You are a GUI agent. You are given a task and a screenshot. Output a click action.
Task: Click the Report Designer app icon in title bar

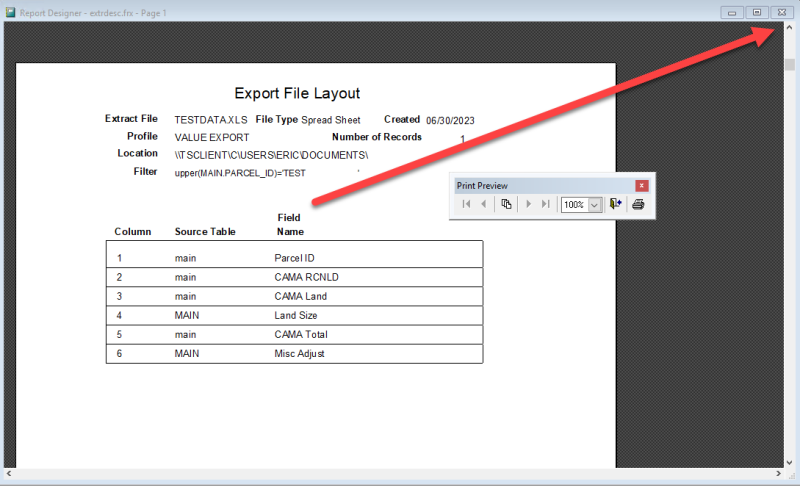[10, 12]
